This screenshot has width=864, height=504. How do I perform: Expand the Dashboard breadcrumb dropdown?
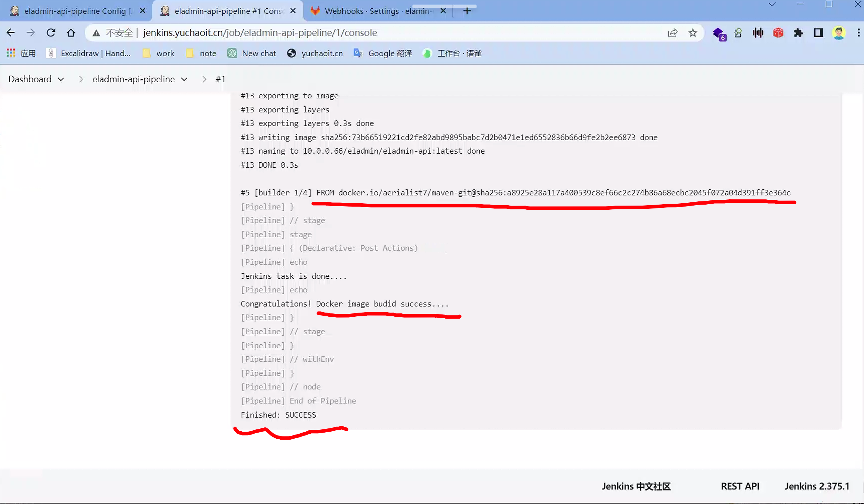[61, 79]
